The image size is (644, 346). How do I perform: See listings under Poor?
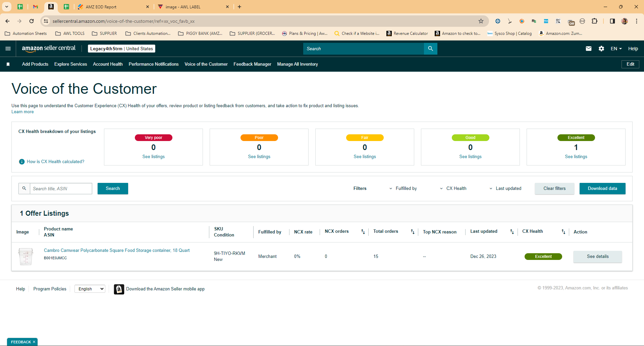259,157
